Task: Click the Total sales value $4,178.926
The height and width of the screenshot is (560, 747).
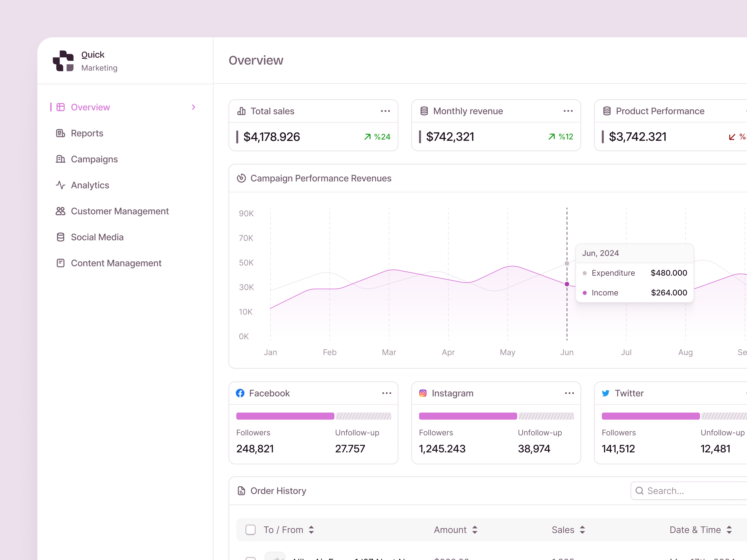Action: [x=271, y=137]
